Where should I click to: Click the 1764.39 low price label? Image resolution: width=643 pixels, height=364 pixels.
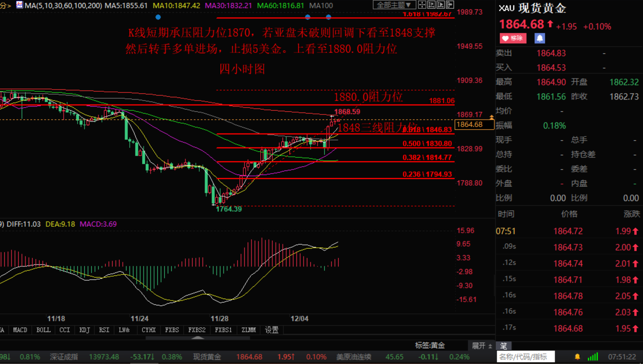229,209
